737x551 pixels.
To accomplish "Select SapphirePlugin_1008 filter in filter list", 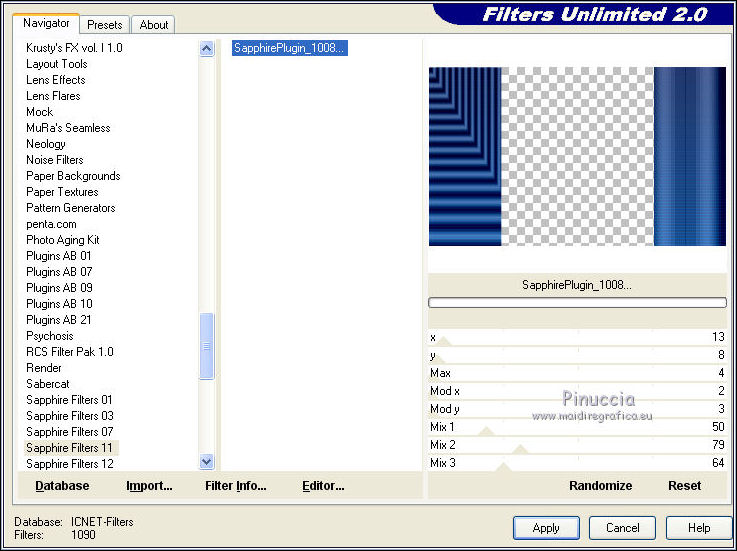I will (x=290, y=48).
